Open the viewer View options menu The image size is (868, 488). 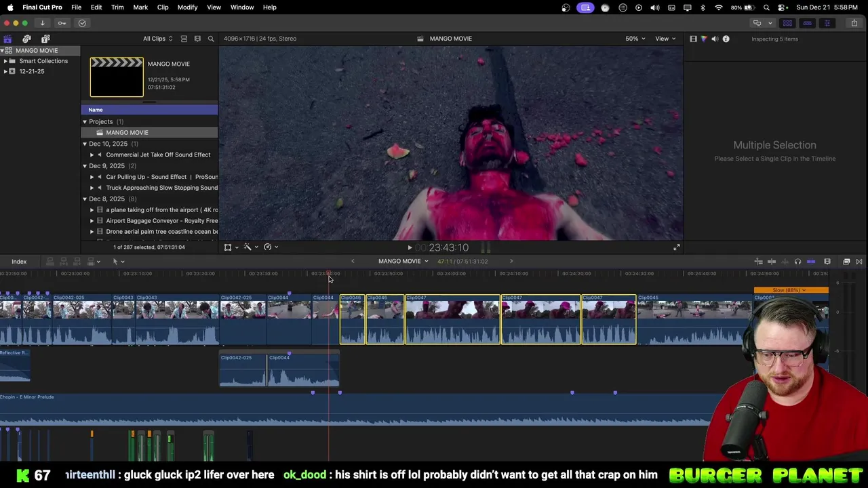click(x=665, y=39)
